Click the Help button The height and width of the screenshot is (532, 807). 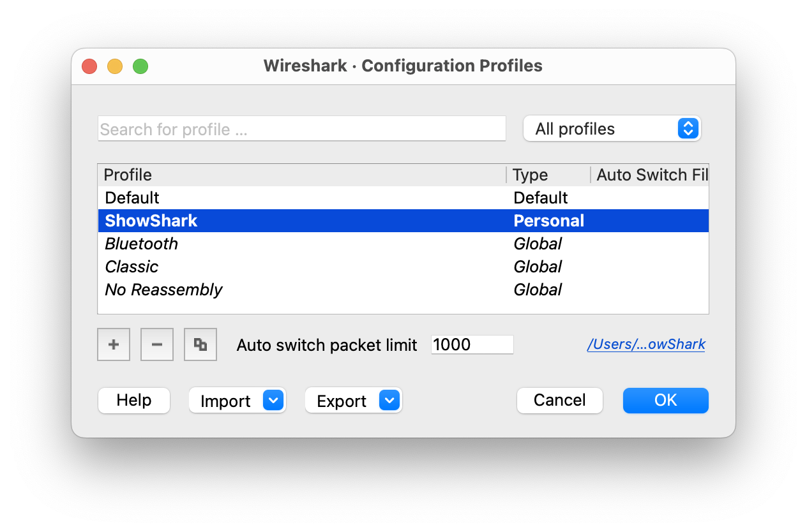coord(133,400)
